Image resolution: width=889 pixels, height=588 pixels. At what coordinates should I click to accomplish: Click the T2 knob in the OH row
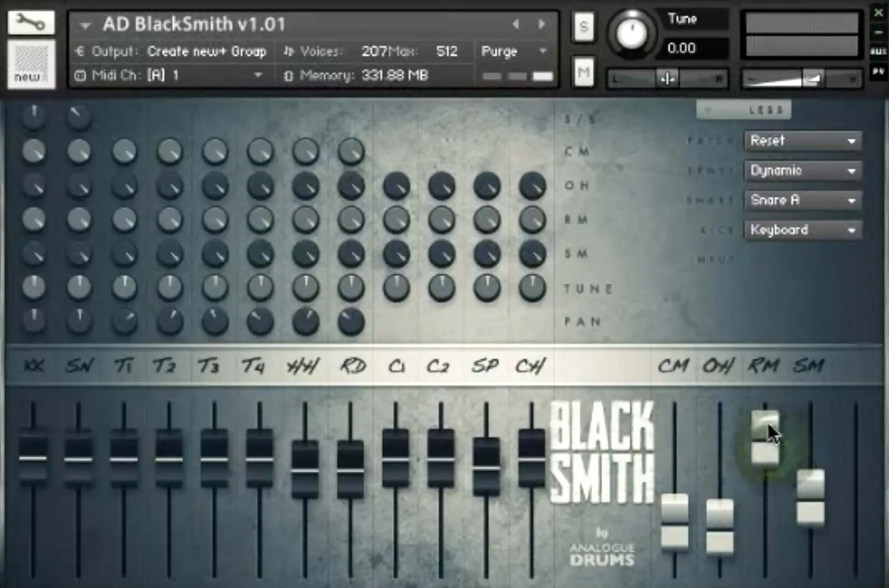tap(170, 186)
